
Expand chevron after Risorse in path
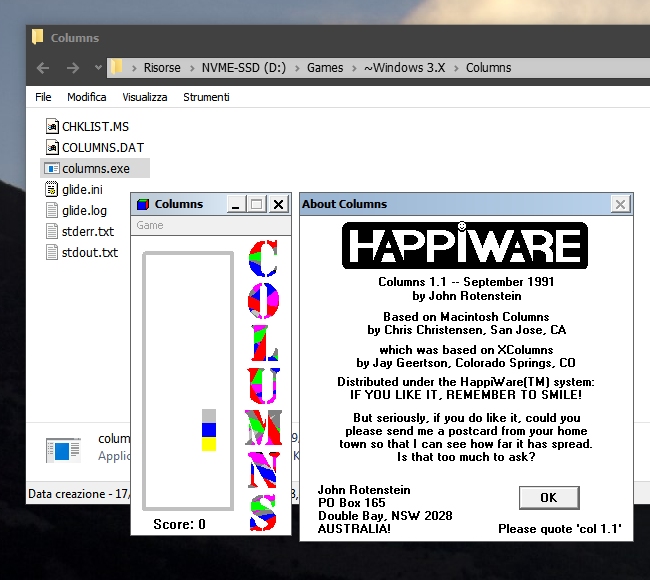click(x=192, y=68)
